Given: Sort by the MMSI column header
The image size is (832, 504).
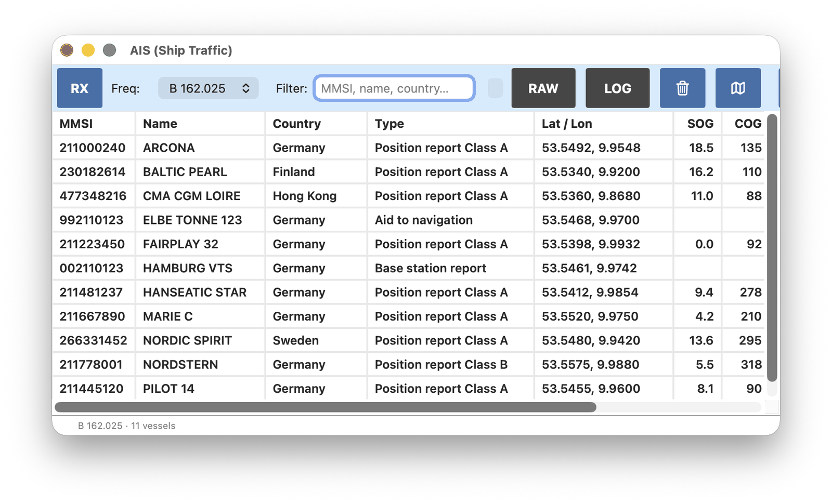Looking at the screenshot, I should [x=94, y=124].
